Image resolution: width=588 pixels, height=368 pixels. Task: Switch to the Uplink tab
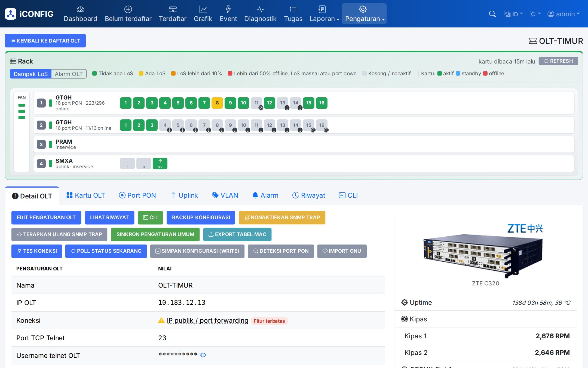coord(184,195)
